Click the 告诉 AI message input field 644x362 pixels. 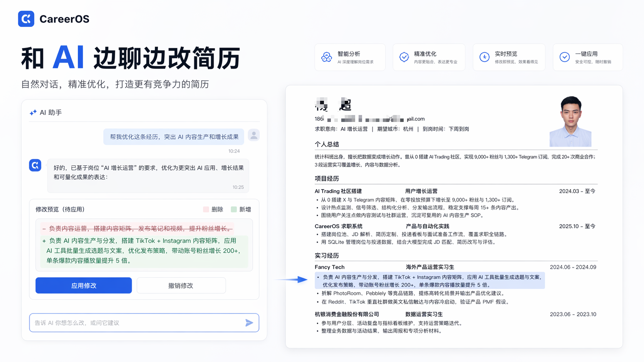(144, 323)
